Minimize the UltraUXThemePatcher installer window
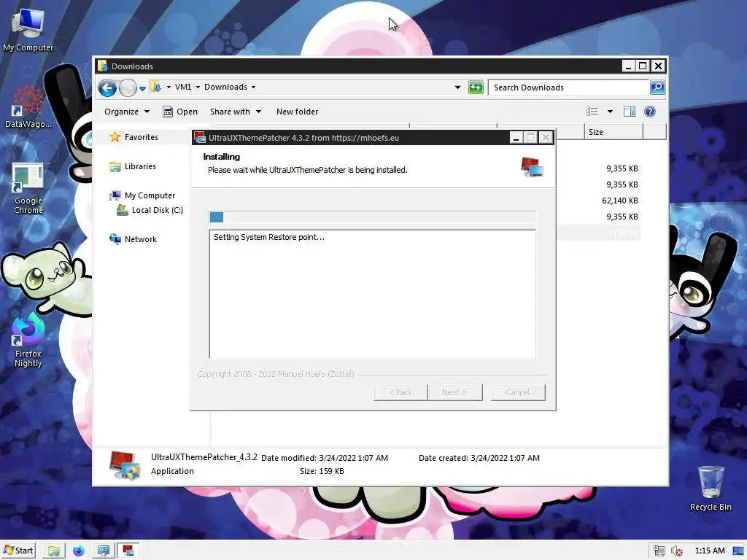This screenshot has width=747, height=560. pos(516,138)
